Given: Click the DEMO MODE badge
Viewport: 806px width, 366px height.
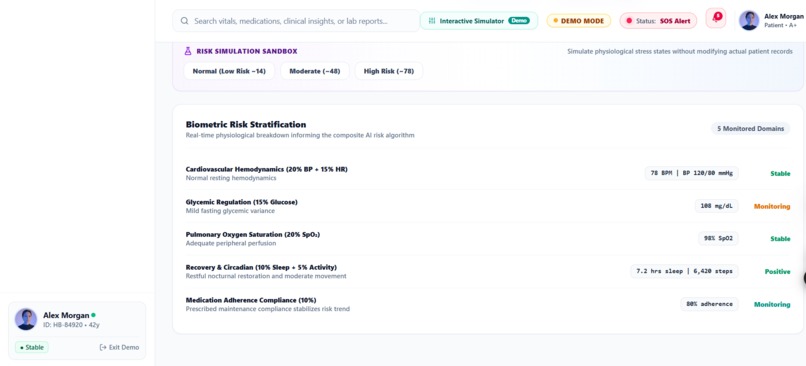Looking at the screenshot, I should tap(578, 21).
